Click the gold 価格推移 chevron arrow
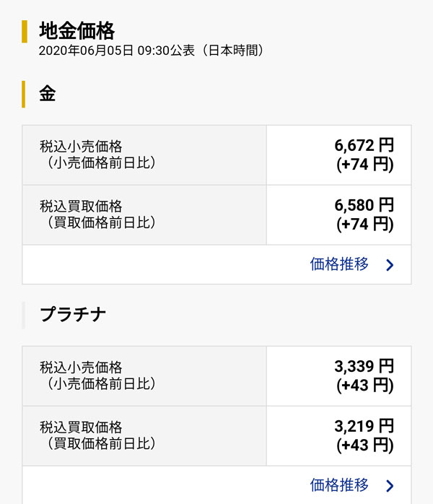Viewport: 433px width, 504px height. [x=390, y=265]
